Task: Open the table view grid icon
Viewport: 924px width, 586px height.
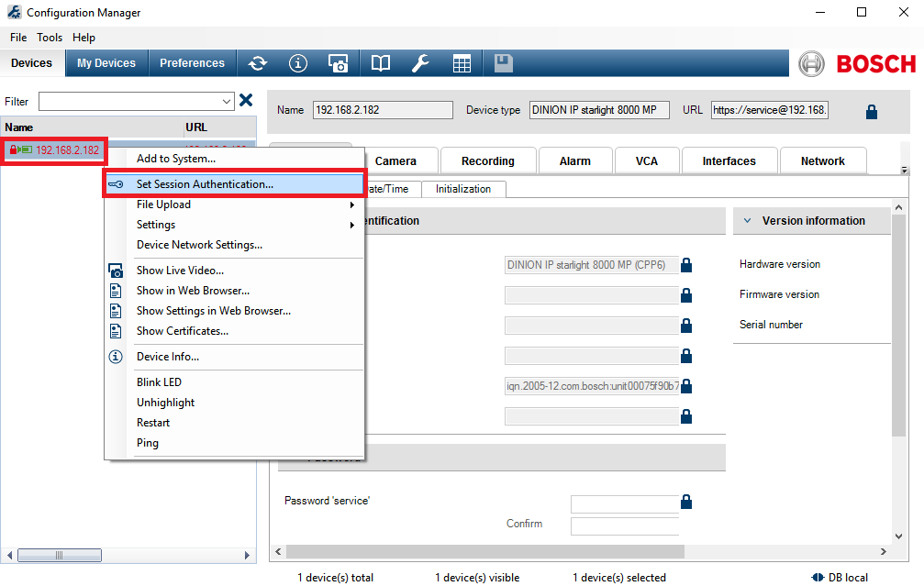Action: click(462, 63)
